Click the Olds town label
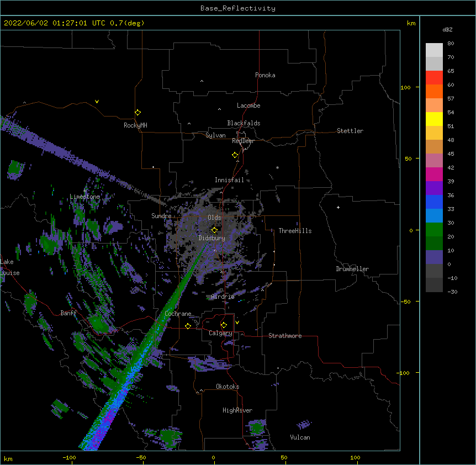The width and height of the screenshot is (476, 465). 214,218
